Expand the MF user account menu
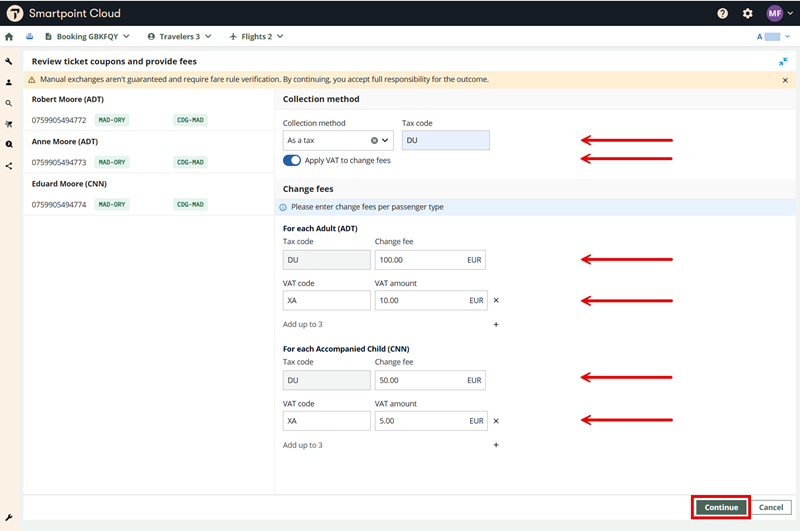The image size is (800, 531). pyautogui.click(x=779, y=13)
